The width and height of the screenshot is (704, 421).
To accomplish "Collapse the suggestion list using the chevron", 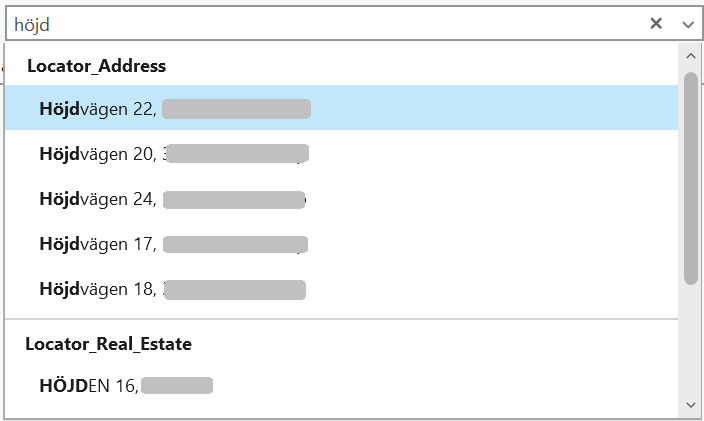I will (688, 23).
